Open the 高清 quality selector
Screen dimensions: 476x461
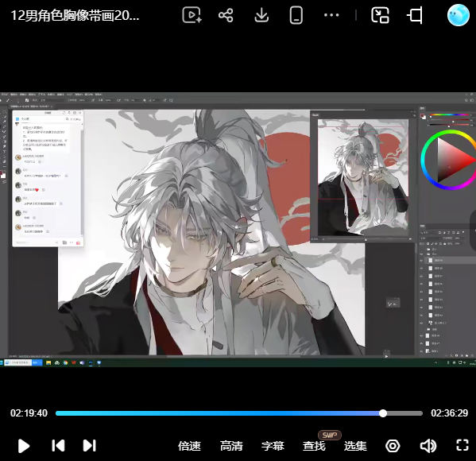click(231, 446)
